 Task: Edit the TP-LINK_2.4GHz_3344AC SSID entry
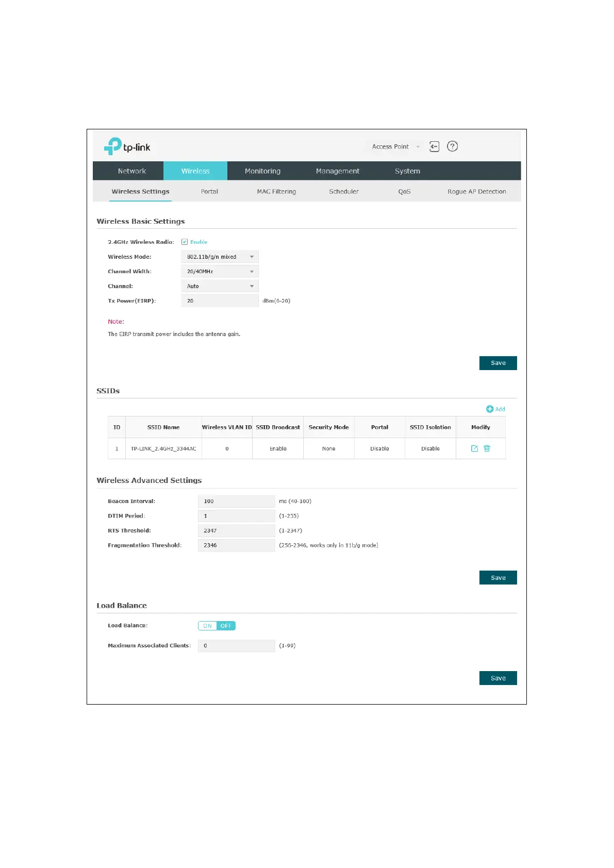coord(474,448)
